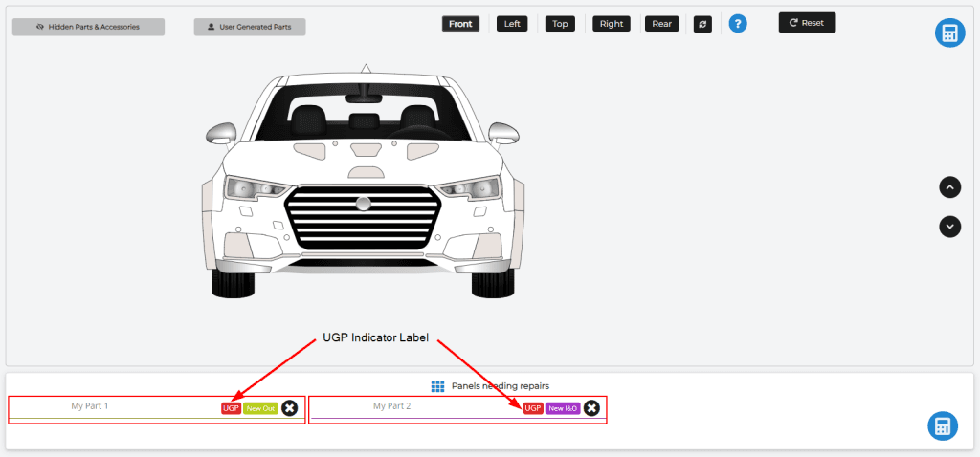Open the blue help question mark

pos(738,23)
